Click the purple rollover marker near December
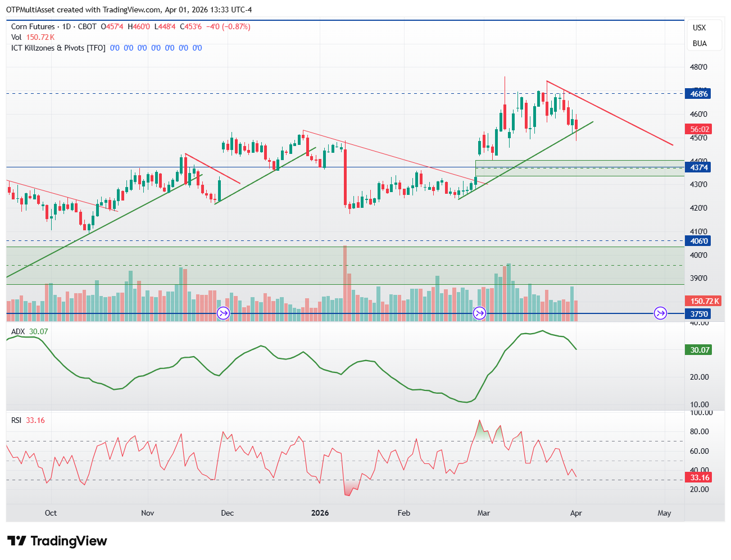Screen dimensions: 731x560 (x=224, y=313)
